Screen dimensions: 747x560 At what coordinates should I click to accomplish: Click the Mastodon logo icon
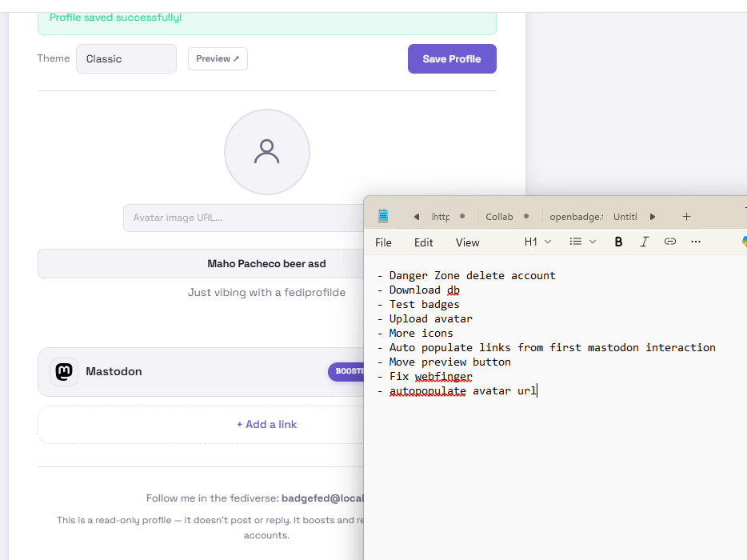(64, 372)
